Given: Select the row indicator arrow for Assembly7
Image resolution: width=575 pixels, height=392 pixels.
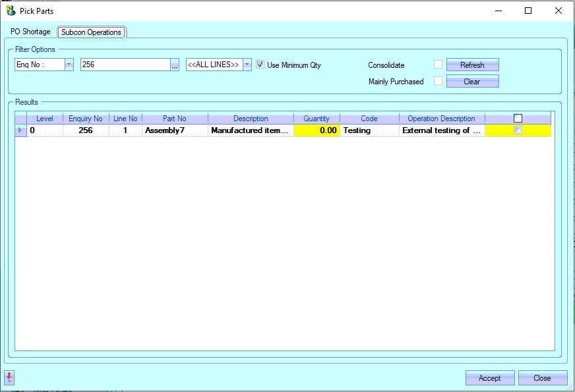Looking at the screenshot, I should coord(20,130).
